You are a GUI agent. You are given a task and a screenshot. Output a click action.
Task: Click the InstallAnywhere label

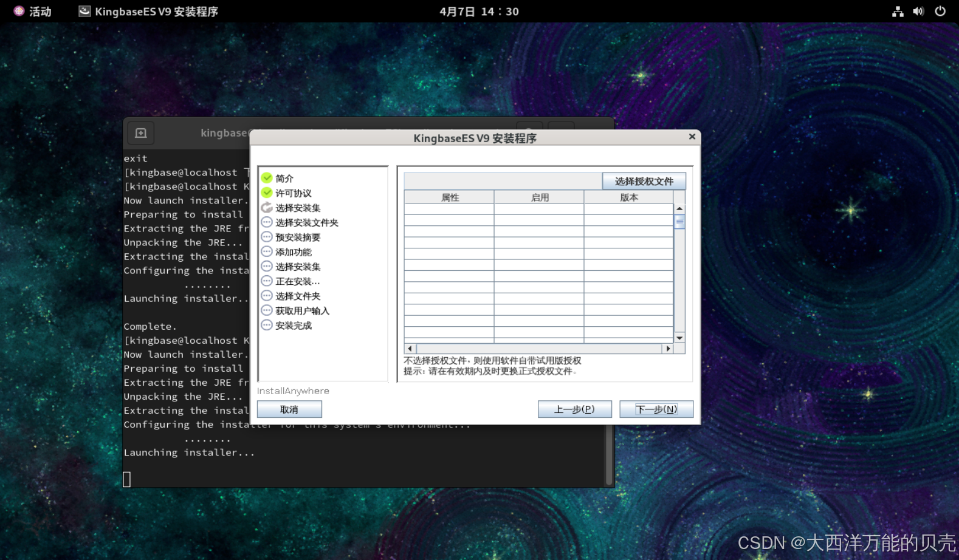point(293,391)
